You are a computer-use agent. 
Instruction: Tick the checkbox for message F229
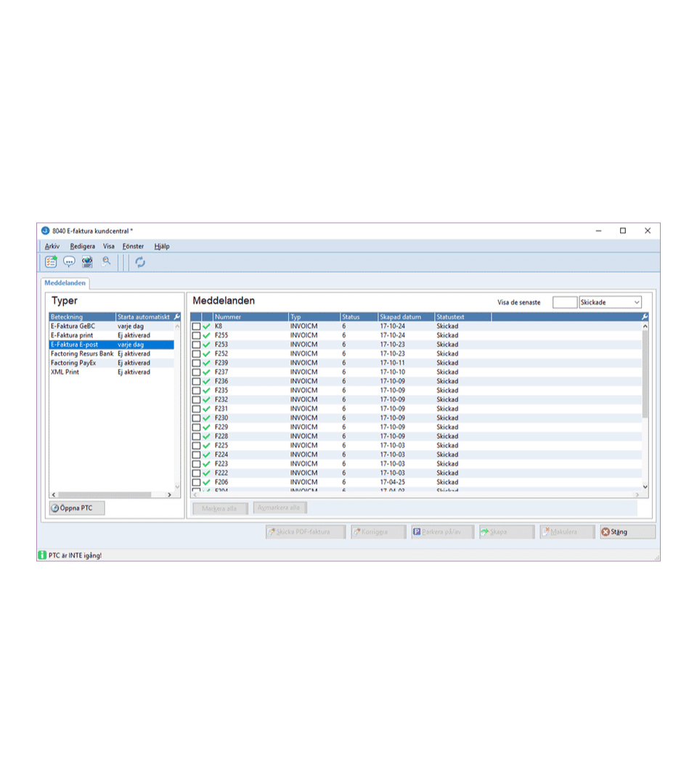[196, 427]
